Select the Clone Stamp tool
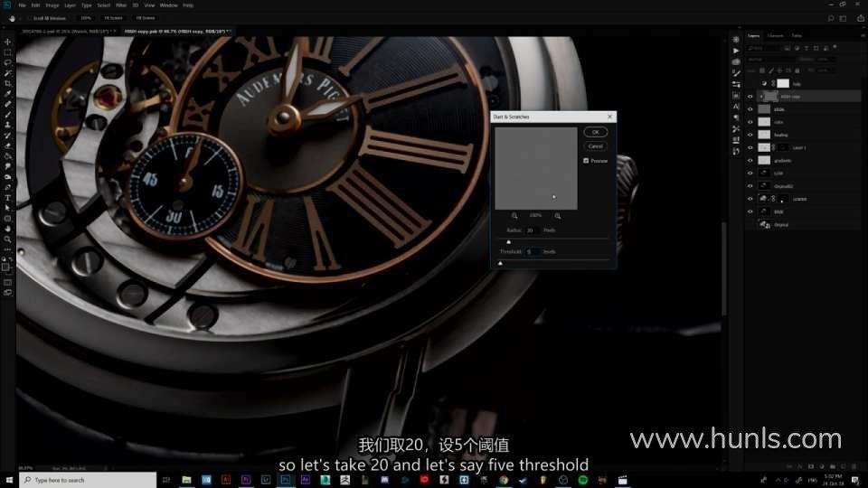This screenshot has height=488, width=868. [8, 125]
